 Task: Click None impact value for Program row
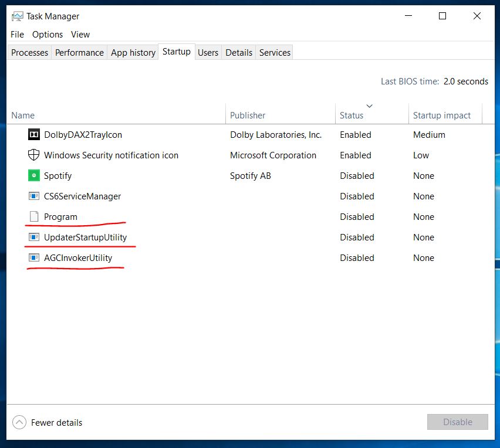point(424,217)
